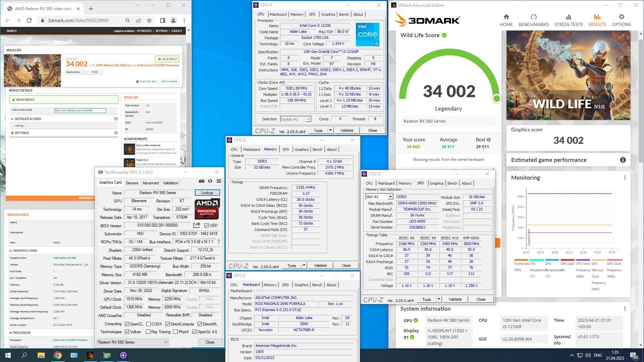Image resolution: width=644 pixels, height=362 pixels.
Task: Open the GPU-Z hamburger menu
Action: click(x=219, y=181)
